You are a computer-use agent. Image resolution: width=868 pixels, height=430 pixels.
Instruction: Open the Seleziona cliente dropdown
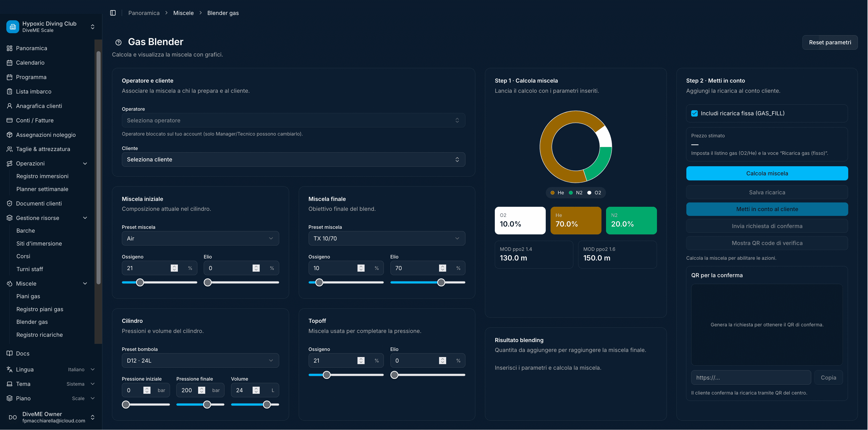(293, 159)
